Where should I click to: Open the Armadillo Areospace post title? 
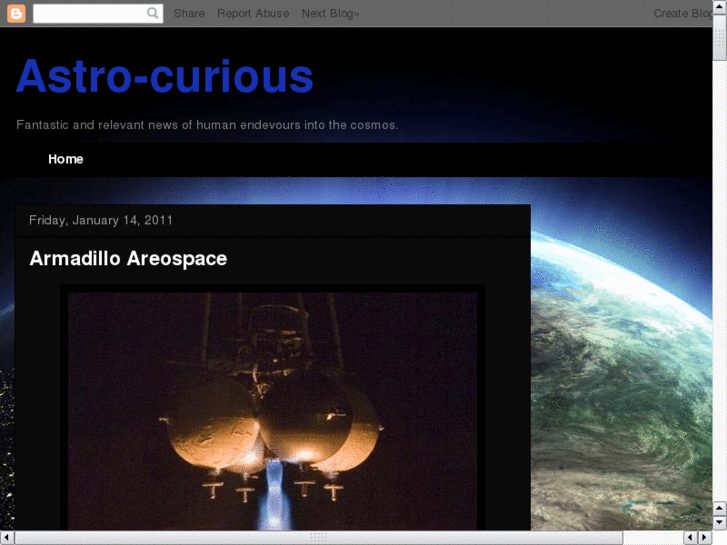128,258
